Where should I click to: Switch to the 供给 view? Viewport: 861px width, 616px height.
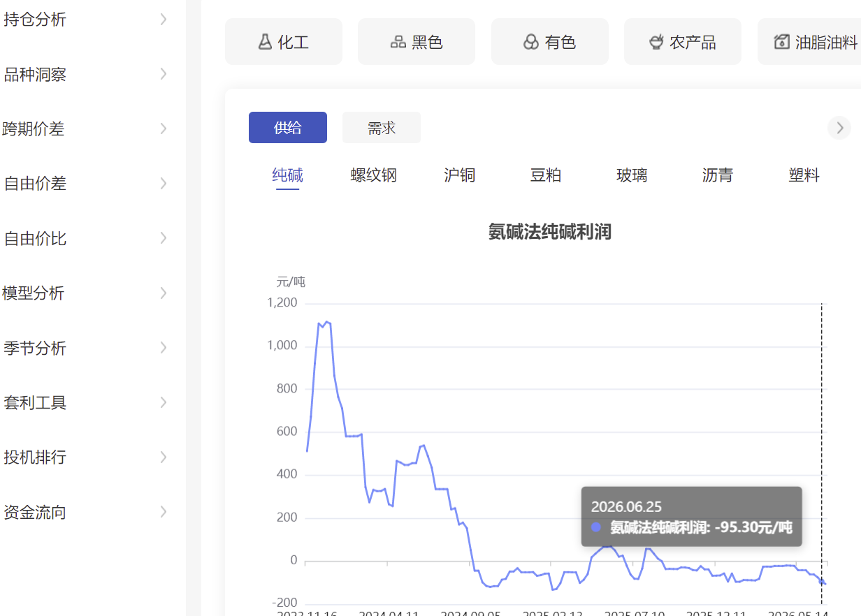[288, 128]
